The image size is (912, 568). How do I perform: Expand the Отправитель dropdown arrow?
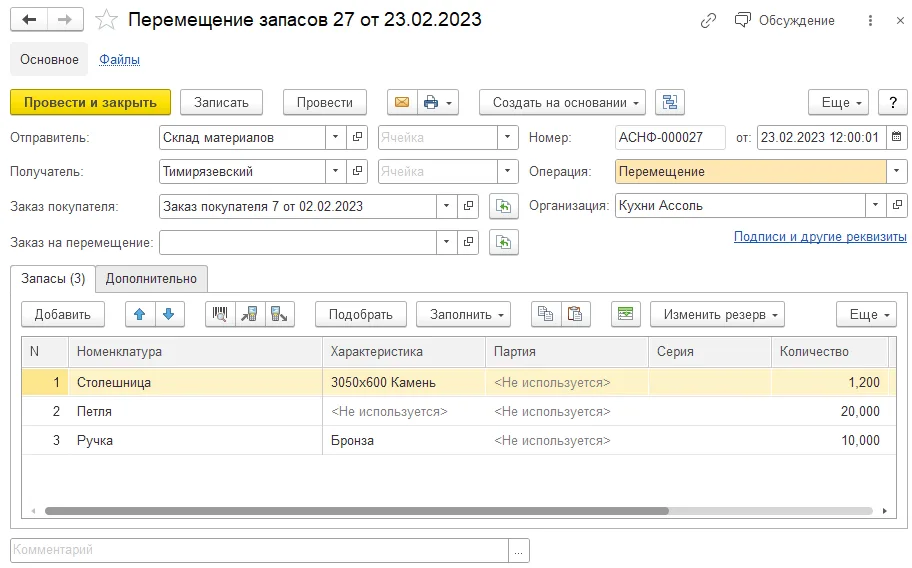[335, 137]
